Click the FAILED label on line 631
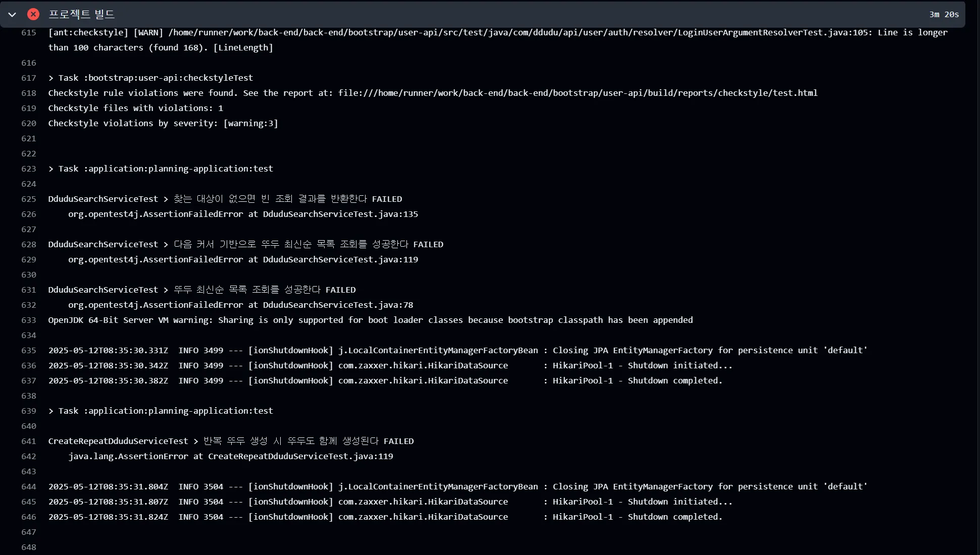This screenshot has height=555, width=980. [x=340, y=290]
